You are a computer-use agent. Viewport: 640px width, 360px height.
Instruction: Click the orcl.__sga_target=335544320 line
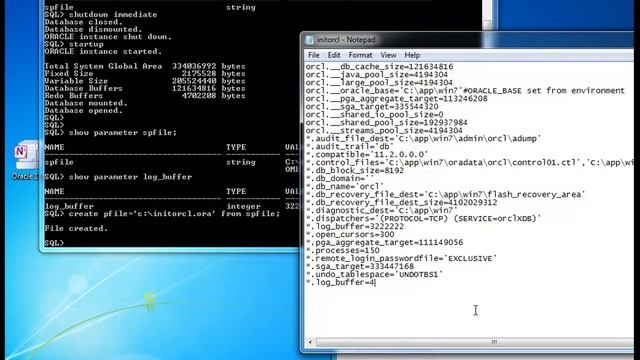pyautogui.click(x=372, y=107)
